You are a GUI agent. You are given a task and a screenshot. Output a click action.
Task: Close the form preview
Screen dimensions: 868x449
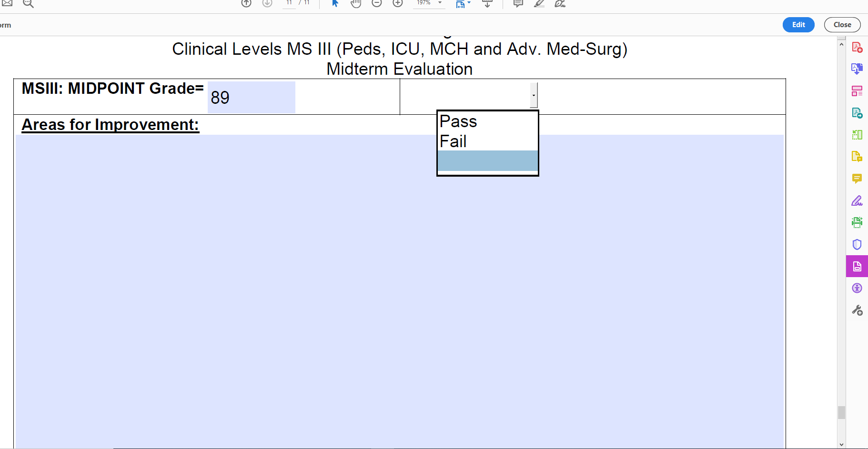click(842, 24)
